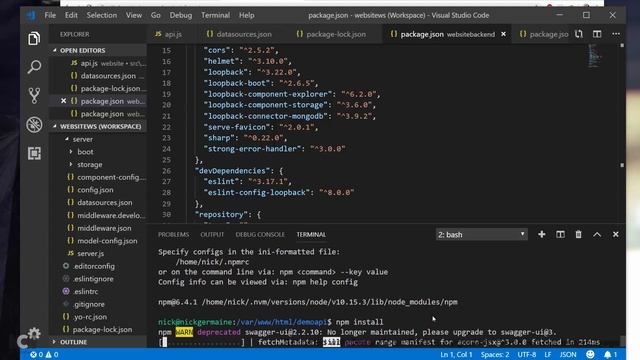Select terminal from 2: bash dropdown
This screenshot has width=640, height=360.
click(x=482, y=235)
